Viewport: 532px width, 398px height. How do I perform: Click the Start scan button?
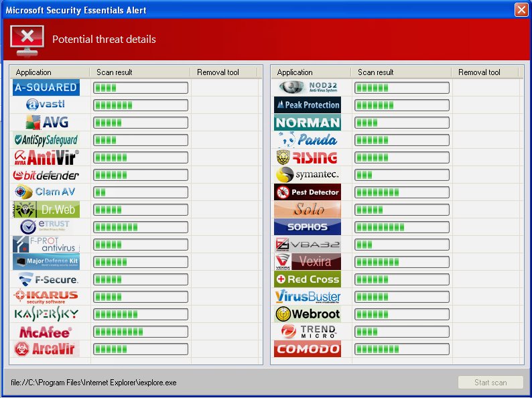coord(490,383)
